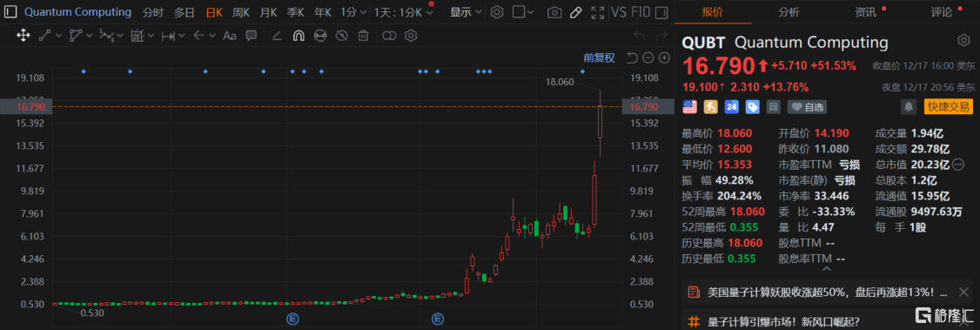This screenshot has width=980, height=330.
Task: Open news: 美国量子计算妖股收涨超50%
Action: tap(826, 292)
